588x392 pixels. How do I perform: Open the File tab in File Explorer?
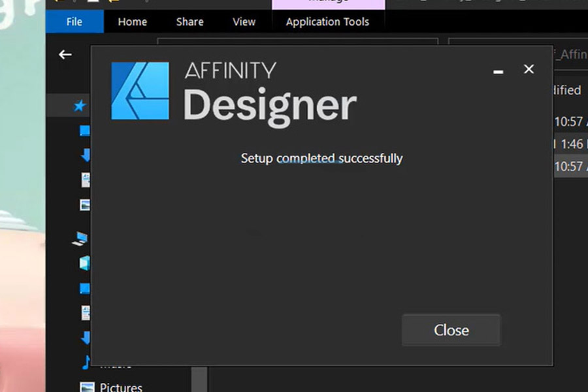[74, 22]
